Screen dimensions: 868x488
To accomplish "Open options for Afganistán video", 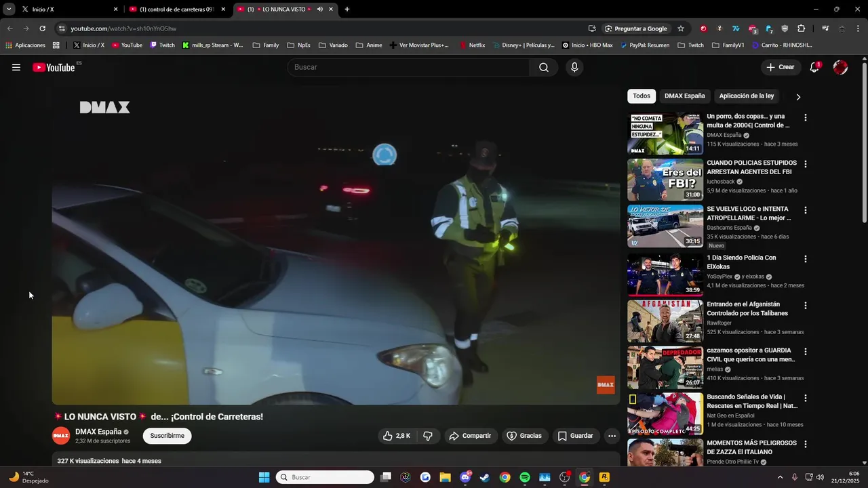I will 806,306.
